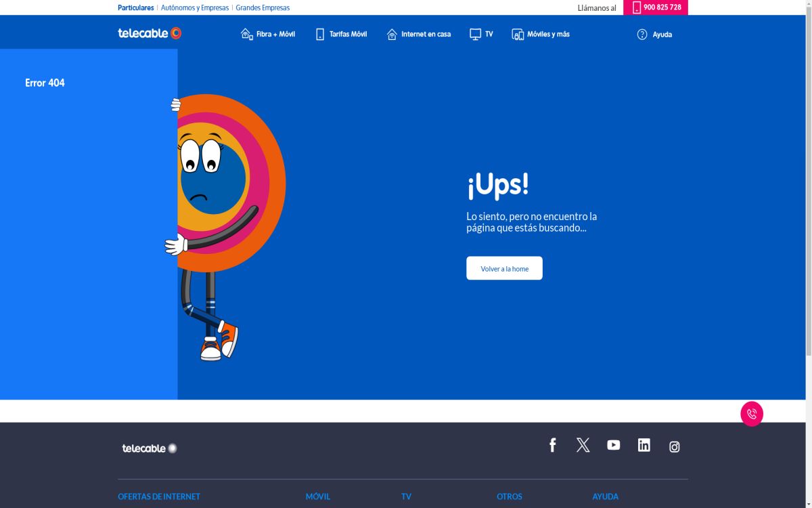Click the telecable logo in header
The width and height of the screenshot is (812, 508).
[150, 33]
